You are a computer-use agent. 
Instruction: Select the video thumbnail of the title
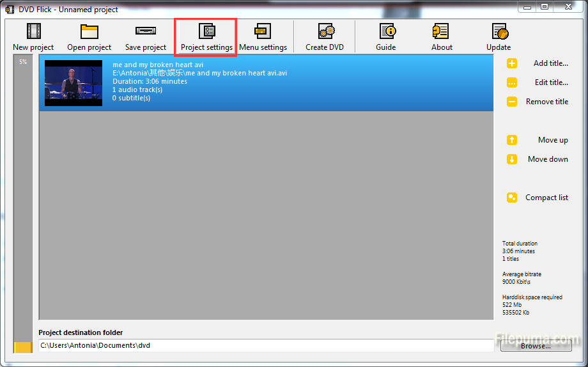73,83
